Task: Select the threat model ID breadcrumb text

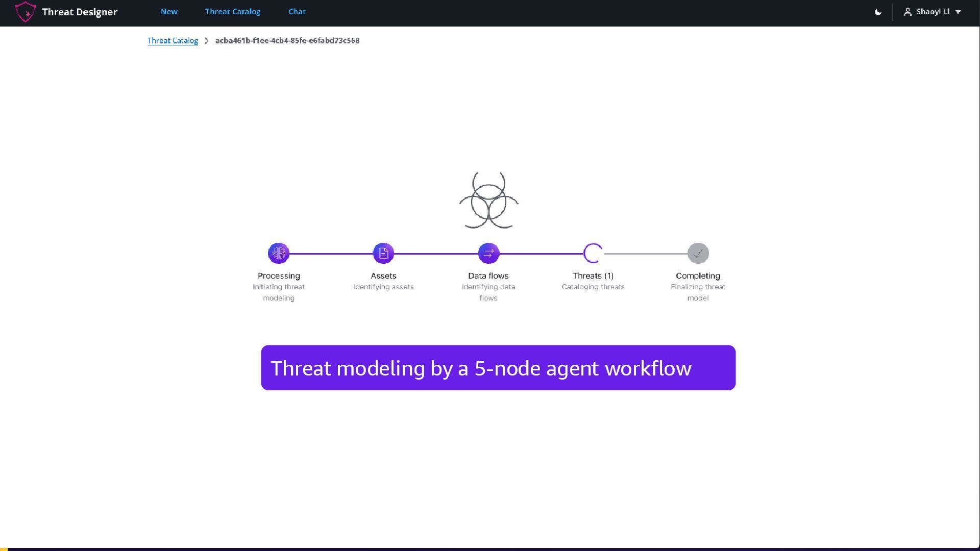Action: [x=287, y=41]
